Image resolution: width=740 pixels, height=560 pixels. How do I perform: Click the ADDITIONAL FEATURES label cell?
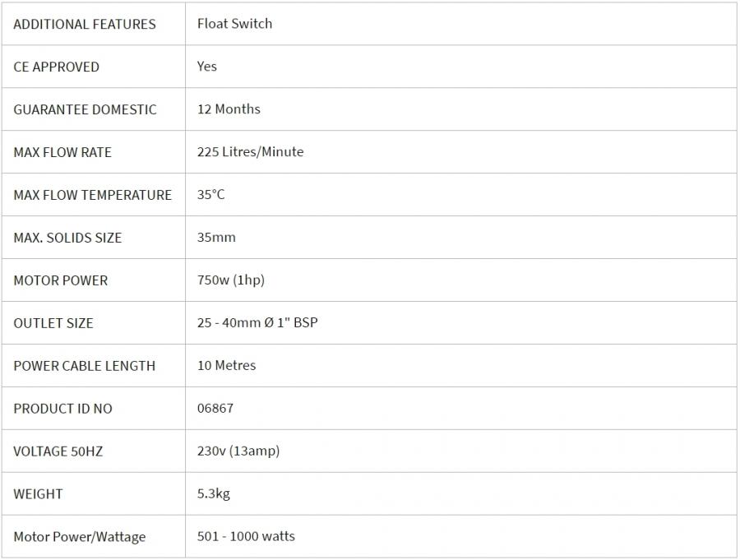click(x=85, y=24)
